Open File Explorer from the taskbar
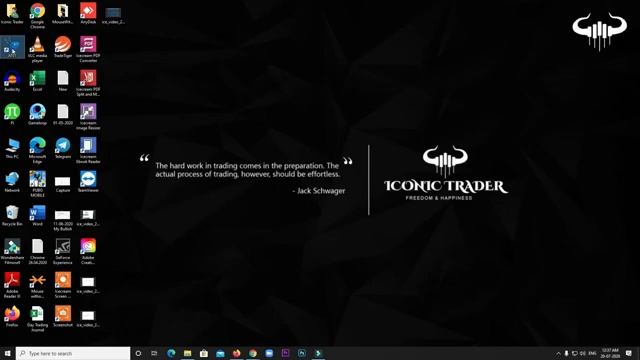 coord(187,353)
